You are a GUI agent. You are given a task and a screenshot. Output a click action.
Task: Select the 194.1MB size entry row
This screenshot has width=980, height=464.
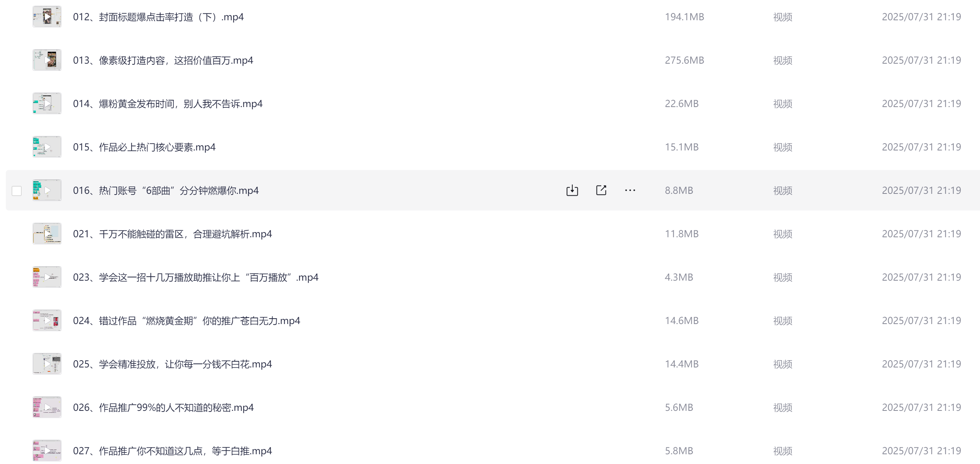(493, 17)
